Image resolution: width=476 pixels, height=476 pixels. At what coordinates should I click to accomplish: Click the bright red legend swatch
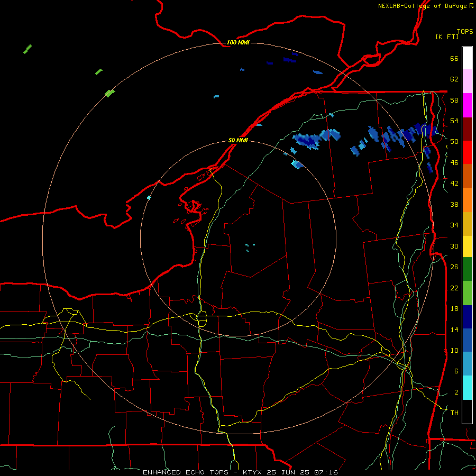467,152
